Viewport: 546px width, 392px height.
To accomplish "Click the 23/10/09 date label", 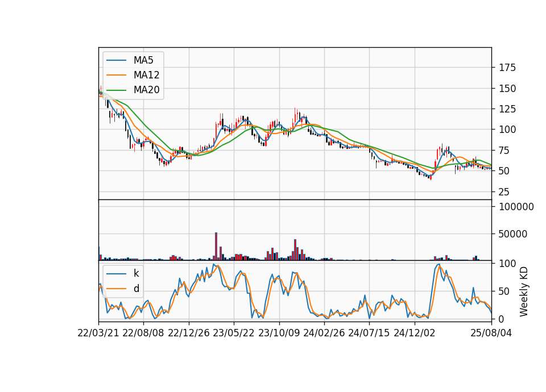I will point(279,333).
